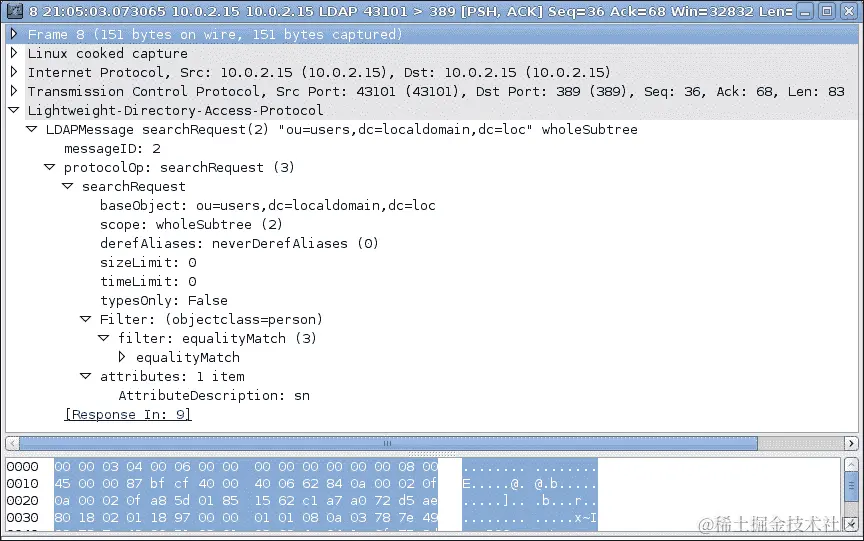
Task: Collapse the Filter: (objectclass=person) node
Action: click(85, 319)
